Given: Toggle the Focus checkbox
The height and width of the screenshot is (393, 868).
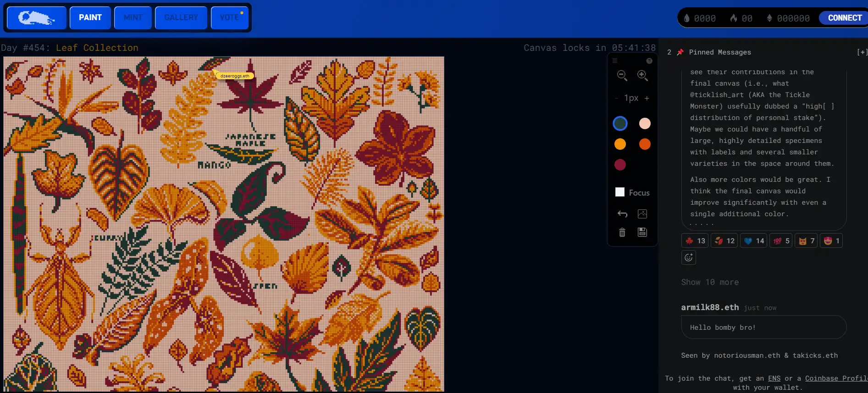Looking at the screenshot, I should click(620, 192).
